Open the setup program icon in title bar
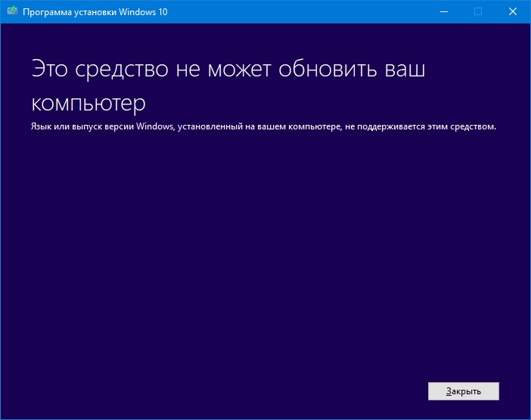 tap(13, 11)
